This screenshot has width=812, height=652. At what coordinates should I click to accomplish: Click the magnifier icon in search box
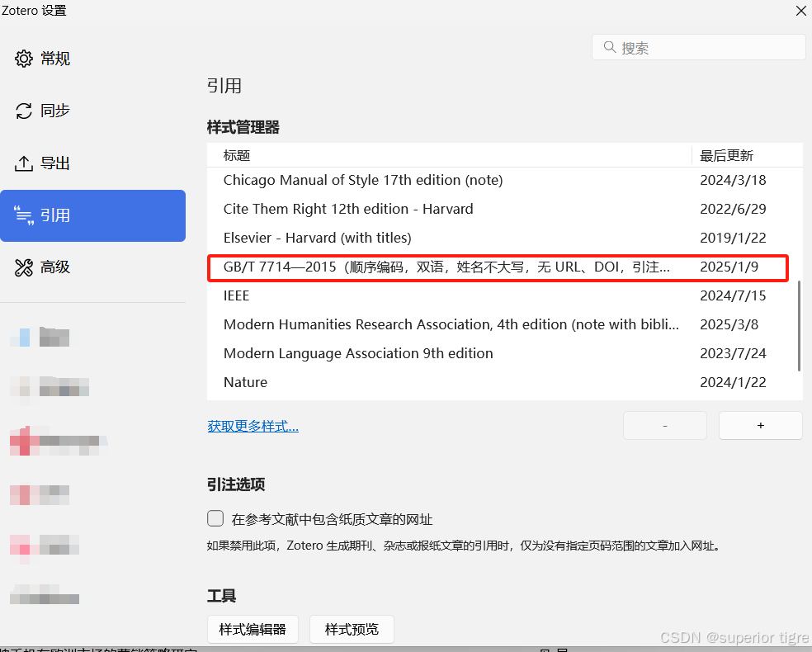pos(610,47)
